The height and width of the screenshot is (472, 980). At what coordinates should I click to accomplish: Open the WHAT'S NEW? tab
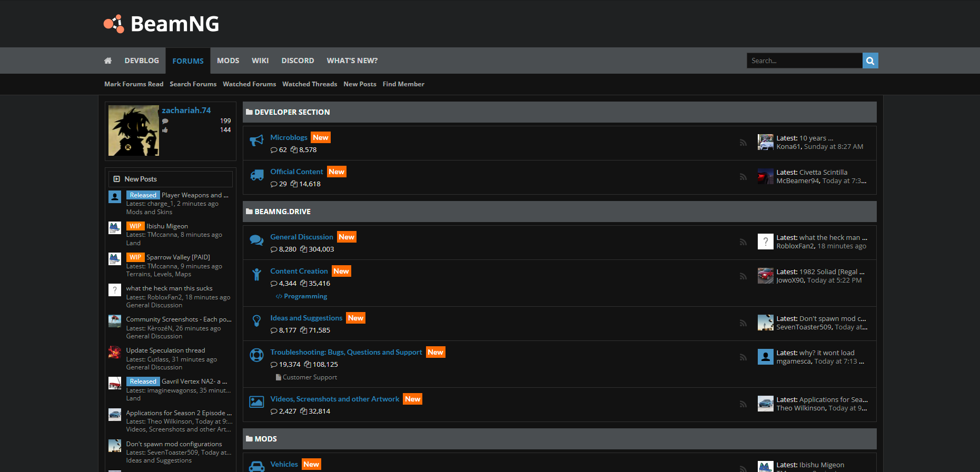(352, 61)
